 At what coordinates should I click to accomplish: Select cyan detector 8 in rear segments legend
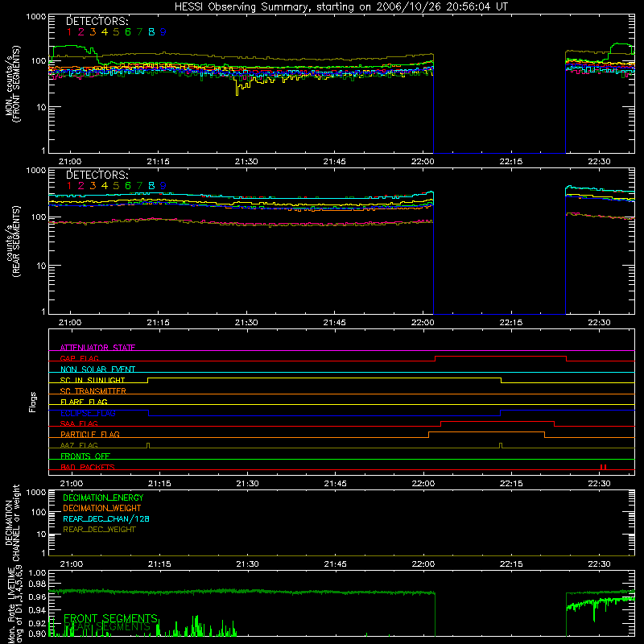pos(151,186)
